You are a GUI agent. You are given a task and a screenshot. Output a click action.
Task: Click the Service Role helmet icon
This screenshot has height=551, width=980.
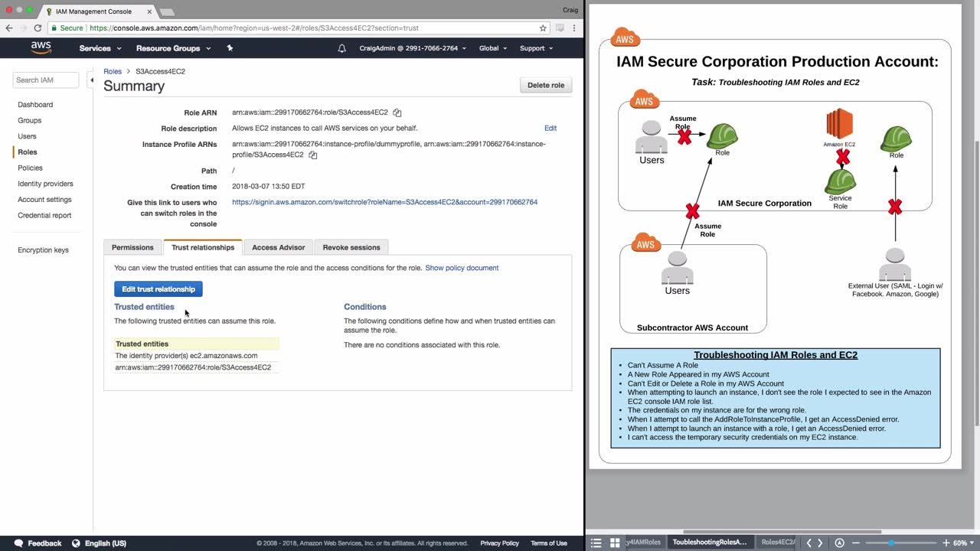tap(840, 182)
